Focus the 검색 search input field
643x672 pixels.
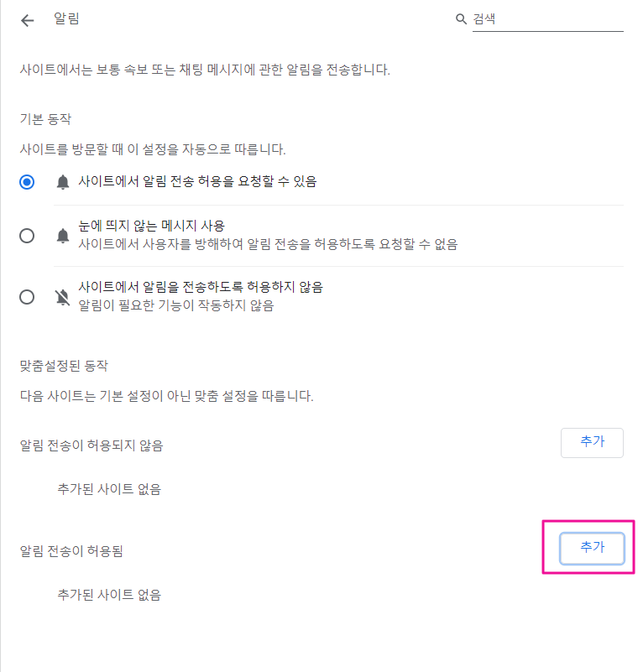click(546, 18)
